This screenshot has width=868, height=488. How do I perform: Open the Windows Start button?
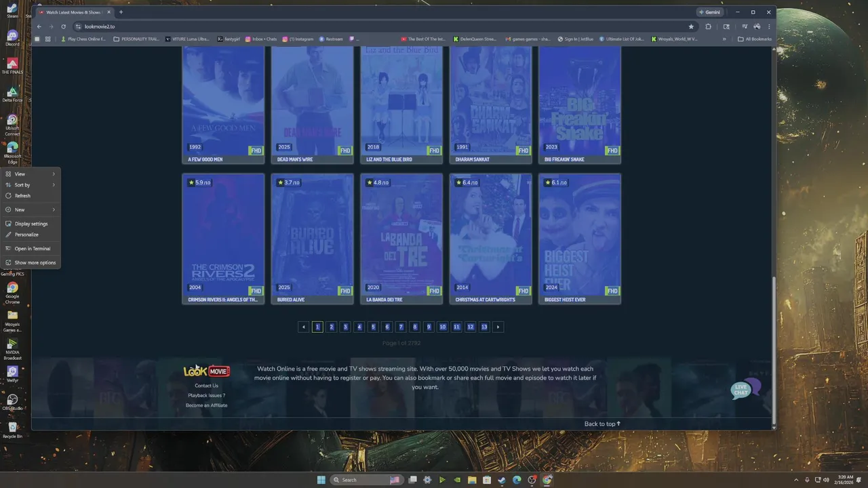321,480
